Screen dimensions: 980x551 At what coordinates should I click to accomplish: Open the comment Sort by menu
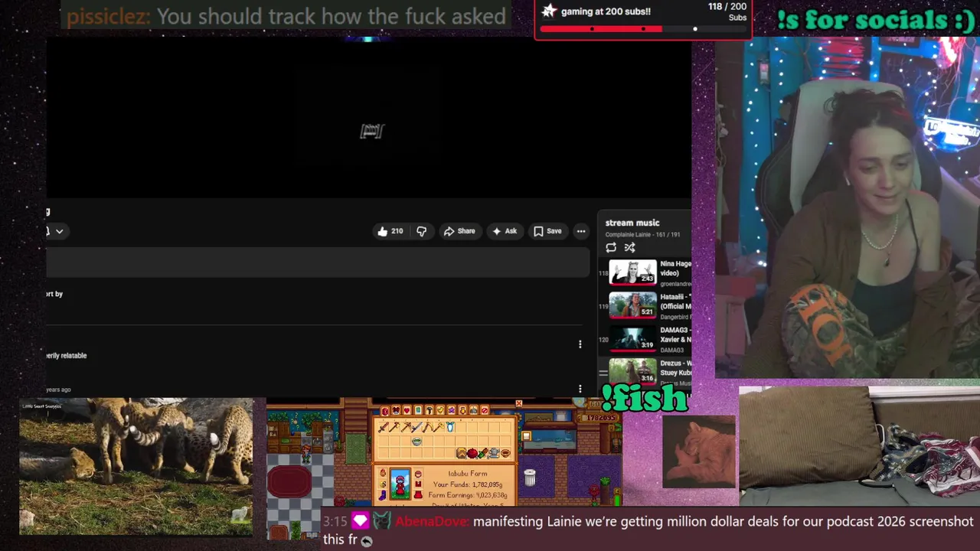point(54,294)
